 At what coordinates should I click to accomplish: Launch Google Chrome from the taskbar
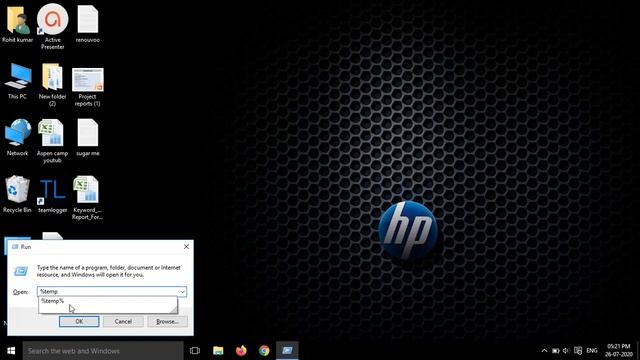[264, 351]
